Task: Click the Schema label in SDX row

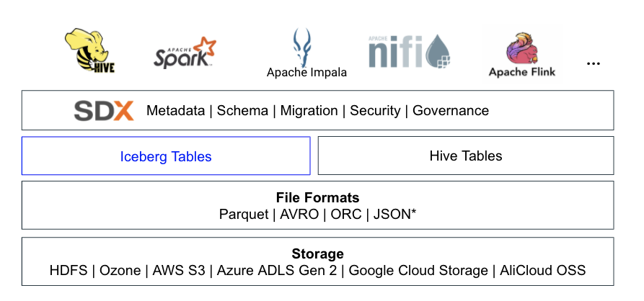Action: click(x=243, y=111)
